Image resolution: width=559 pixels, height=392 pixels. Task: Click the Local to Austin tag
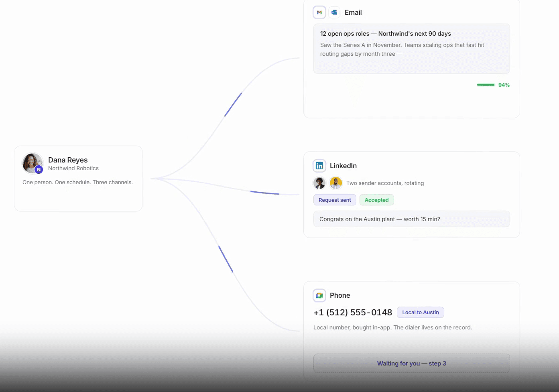(421, 312)
